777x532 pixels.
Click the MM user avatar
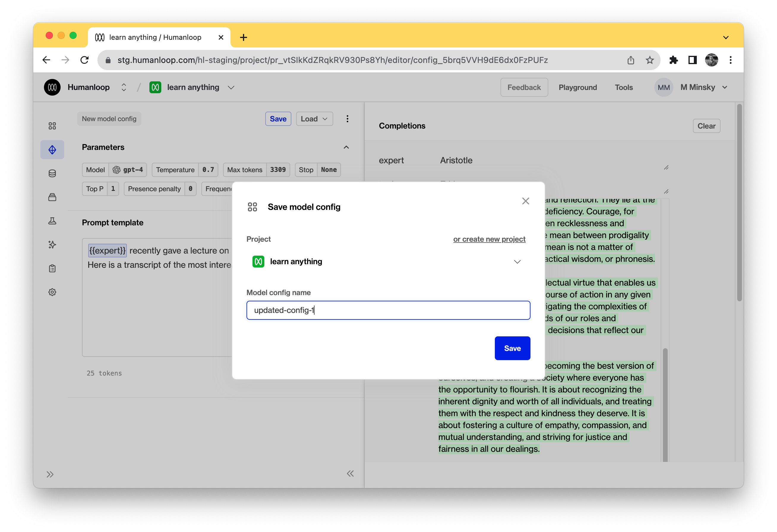click(x=664, y=87)
